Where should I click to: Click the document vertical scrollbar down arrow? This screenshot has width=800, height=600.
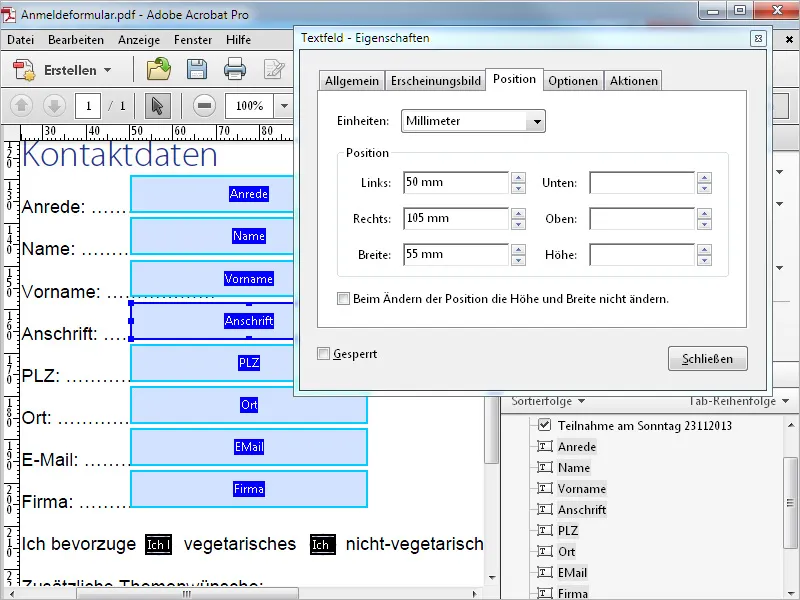tap(492, 578)
